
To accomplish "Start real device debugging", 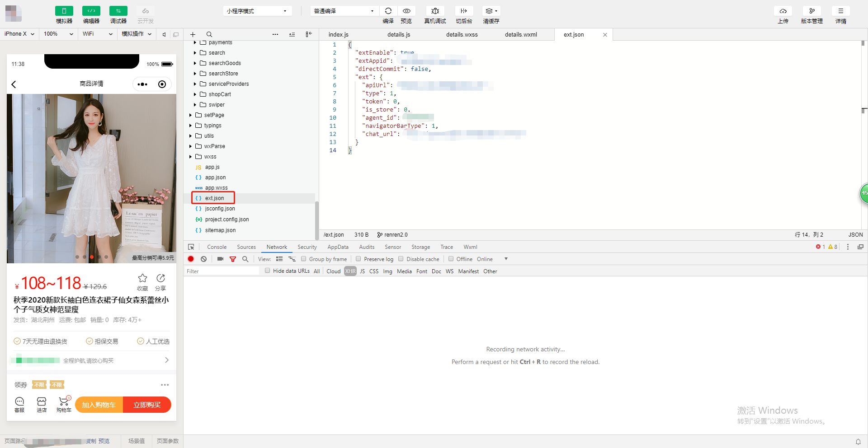I will (x=435, y=11).
